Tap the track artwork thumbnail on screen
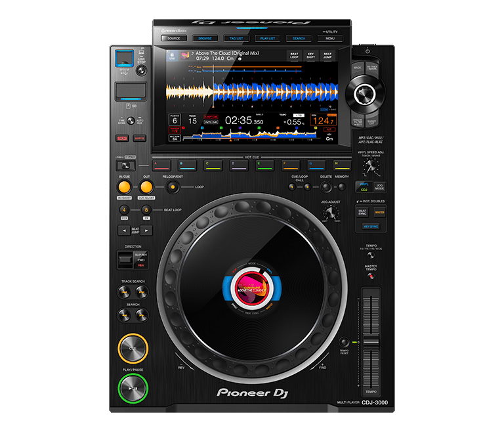Image resolution: width=504 pixels, height=432 pixels. [x=185, y=55]
